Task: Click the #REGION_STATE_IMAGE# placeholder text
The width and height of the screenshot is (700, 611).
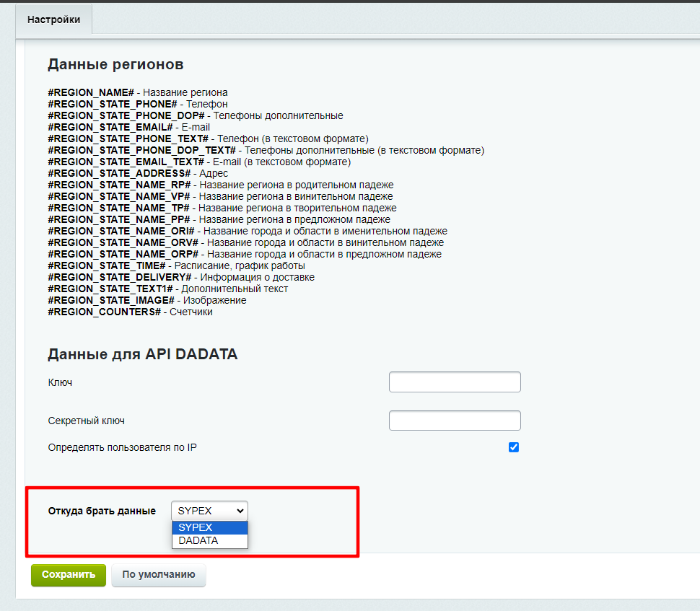Action: [111, 300]
